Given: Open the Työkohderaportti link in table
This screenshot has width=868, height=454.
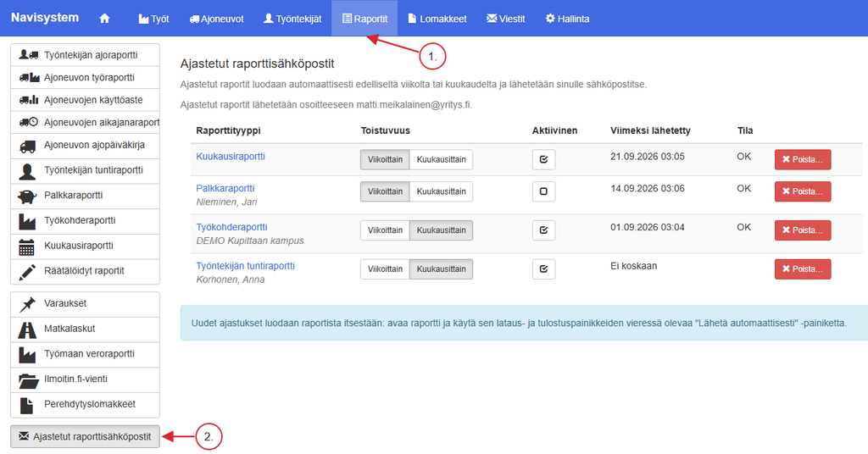Looking at the screenshot, I should click(231, 227).
